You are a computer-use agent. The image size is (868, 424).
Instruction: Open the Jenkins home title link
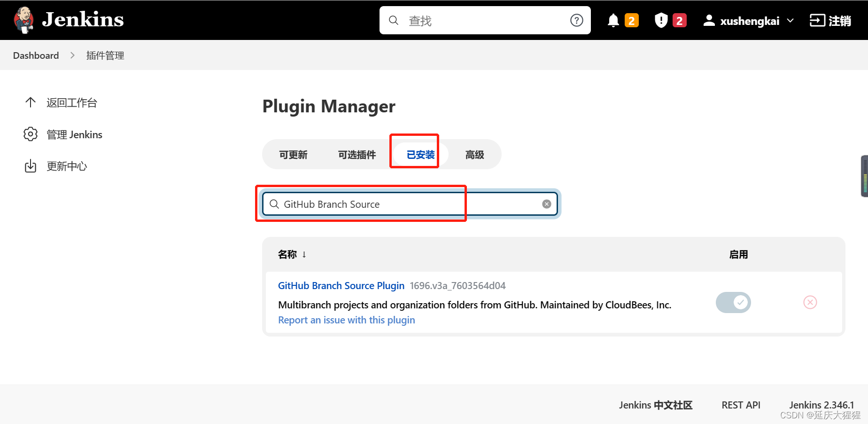coord(83,20)
